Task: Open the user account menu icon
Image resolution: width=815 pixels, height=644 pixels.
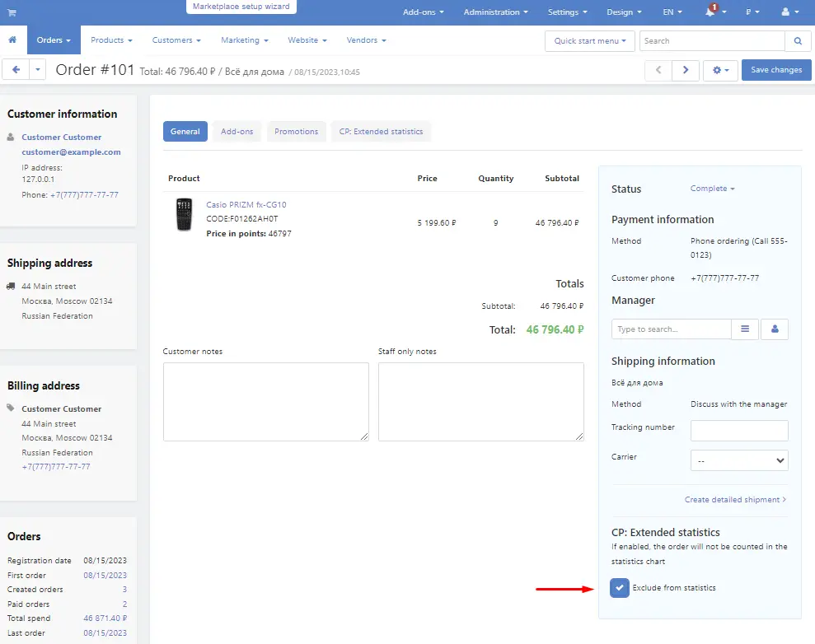Action: [790, 12]
